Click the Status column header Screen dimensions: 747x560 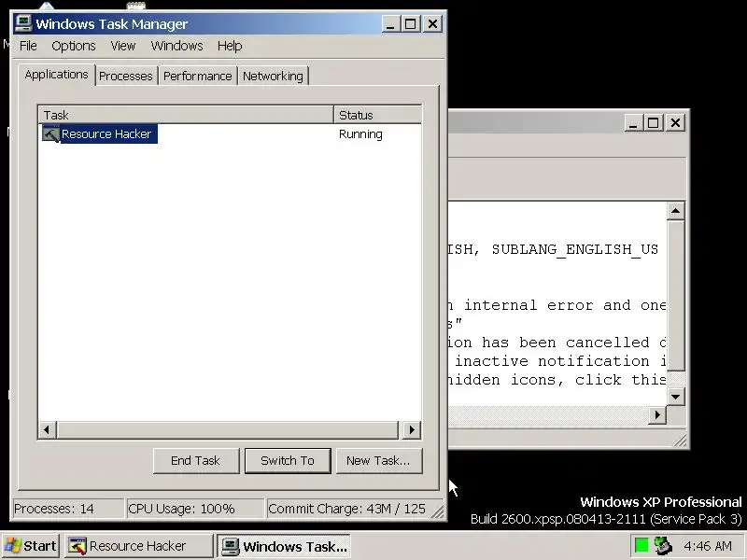(x=378, y=115)
